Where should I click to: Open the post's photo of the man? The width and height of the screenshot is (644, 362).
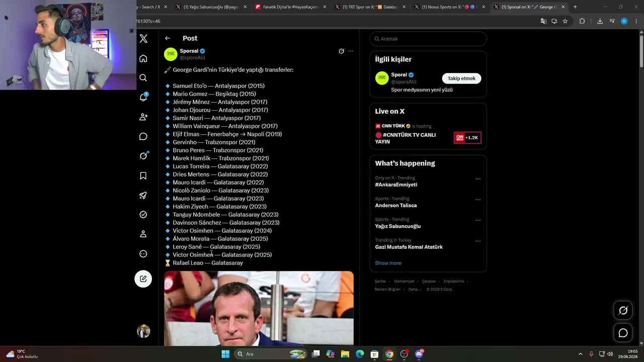click(x=259, y=308)
